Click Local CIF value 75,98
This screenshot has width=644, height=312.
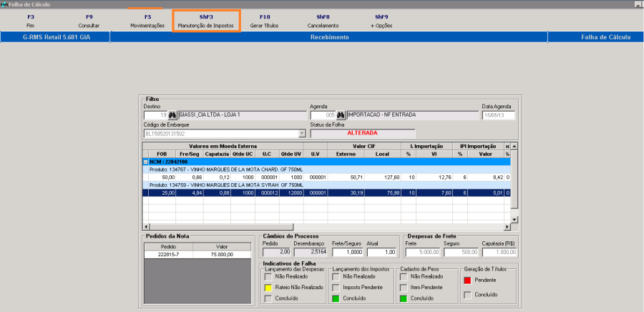pyautogui.click(x=383, y=192)
